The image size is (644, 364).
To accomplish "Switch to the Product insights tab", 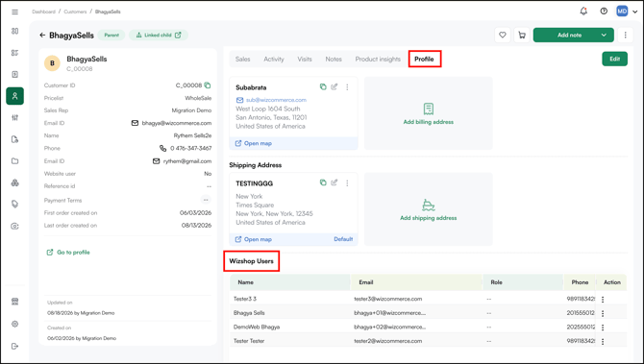I will 378,60.
